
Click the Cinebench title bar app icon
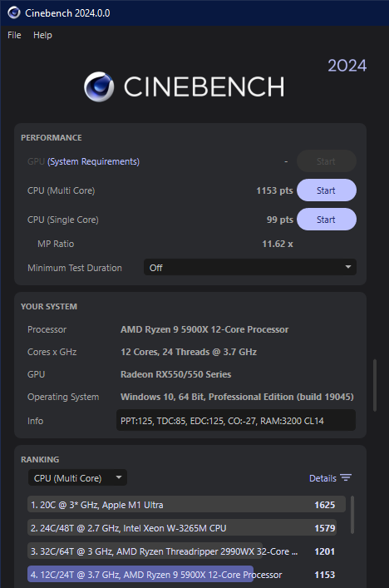click(x=14, y=12)
